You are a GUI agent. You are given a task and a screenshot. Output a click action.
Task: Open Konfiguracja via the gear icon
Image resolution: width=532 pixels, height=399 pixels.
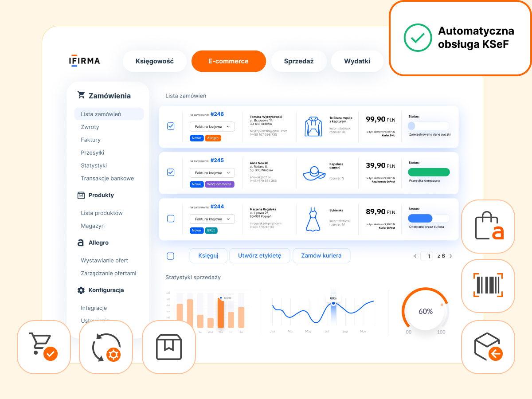pyautogui.click(x=81, y=290)
